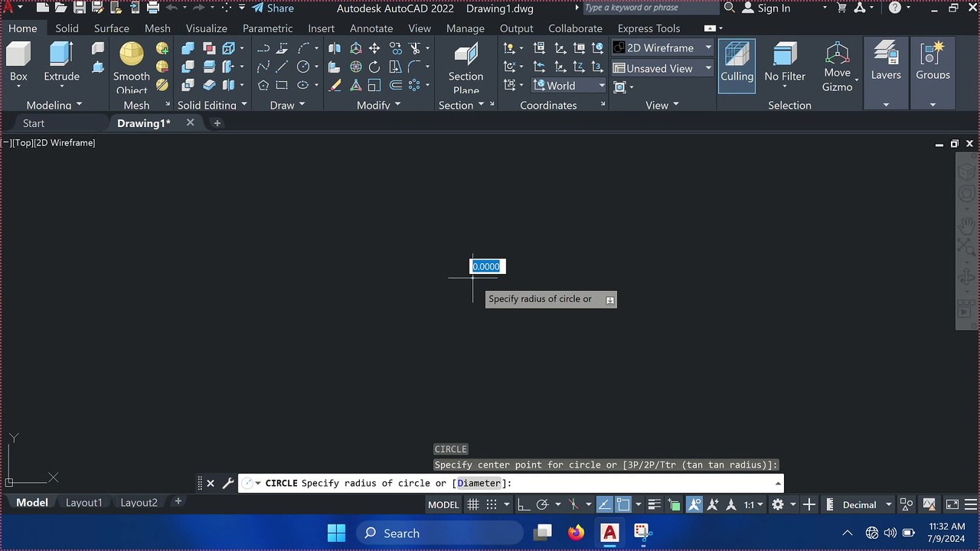Select the Rectangle draw tool

282,85
